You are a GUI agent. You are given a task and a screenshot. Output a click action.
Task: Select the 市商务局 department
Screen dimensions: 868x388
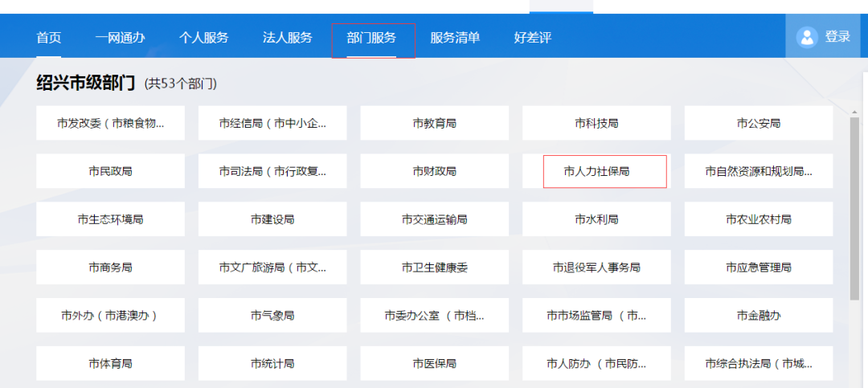pyautogui.click(x=111, y=268)
